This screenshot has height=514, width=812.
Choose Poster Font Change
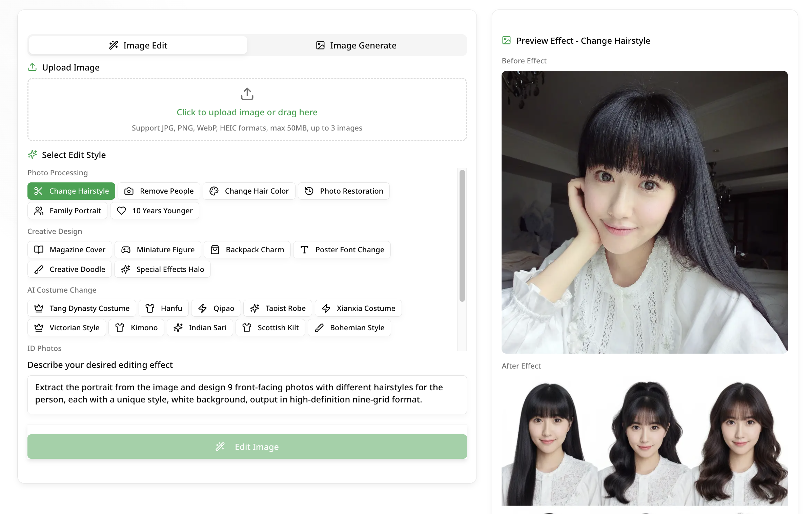click(x=342, y=250)
